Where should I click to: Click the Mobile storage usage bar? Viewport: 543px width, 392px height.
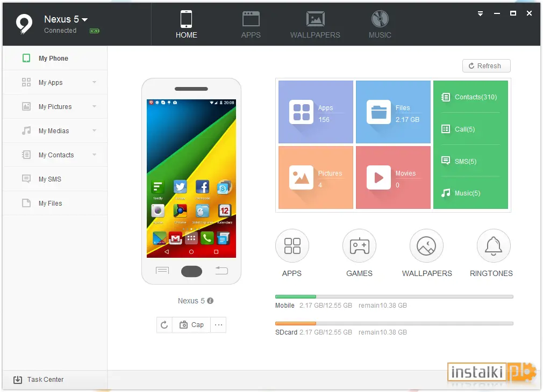394,296
